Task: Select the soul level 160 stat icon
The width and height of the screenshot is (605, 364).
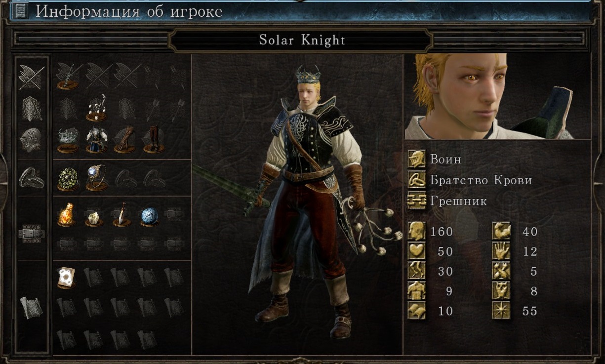Action: pyautogui.click(x=417, y=231)
